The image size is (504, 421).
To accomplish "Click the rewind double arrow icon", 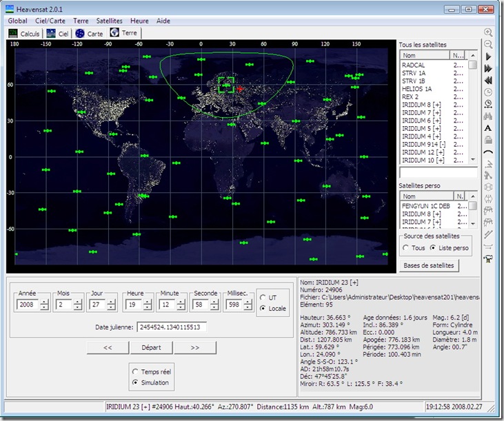I will tap(488, 81).
